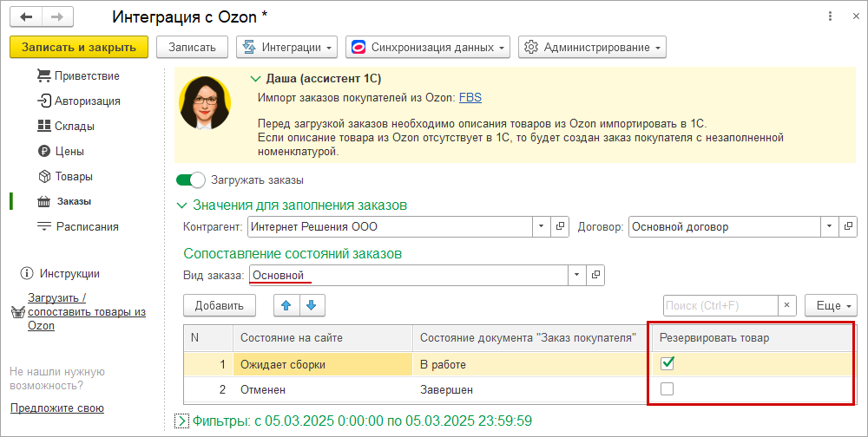Click the Интеграции exchange arrows icon
Viewport: 868px width, 437px height.
(x=249, y=47)
